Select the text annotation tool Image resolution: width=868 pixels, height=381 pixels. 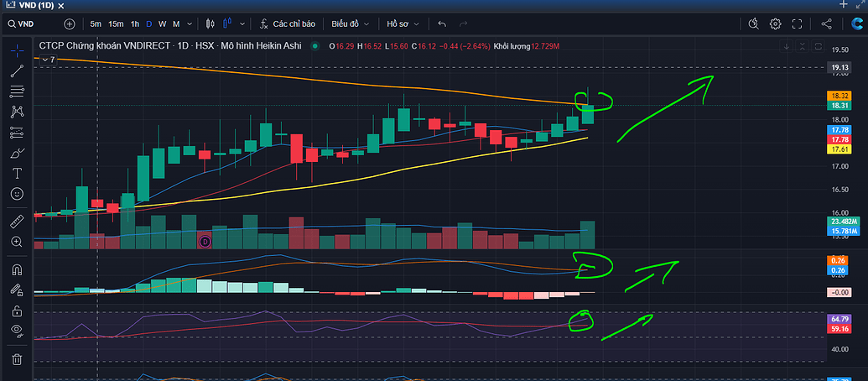point(17,174)
